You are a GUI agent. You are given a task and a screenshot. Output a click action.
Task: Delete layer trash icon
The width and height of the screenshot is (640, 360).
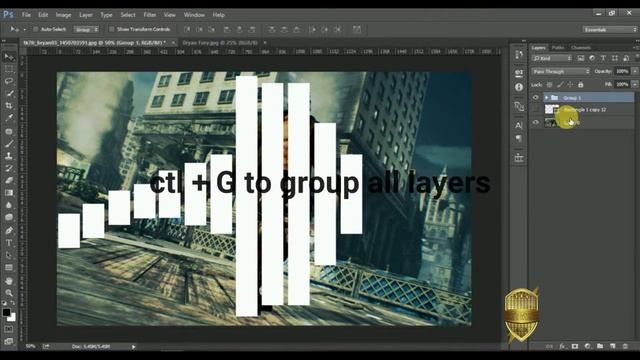click(x=625, y=346)
